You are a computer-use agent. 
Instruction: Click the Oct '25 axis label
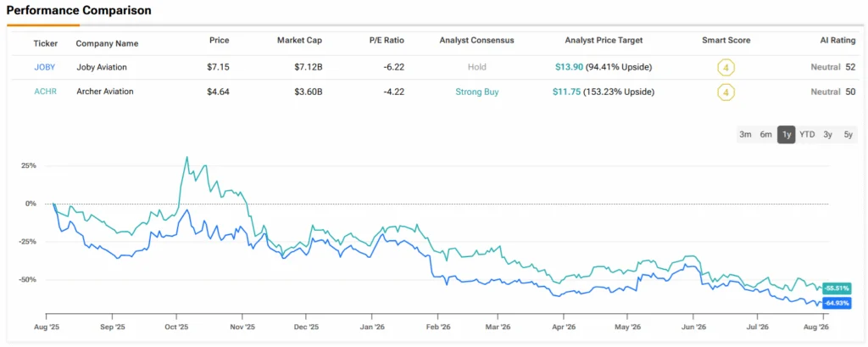pos(176,327)
